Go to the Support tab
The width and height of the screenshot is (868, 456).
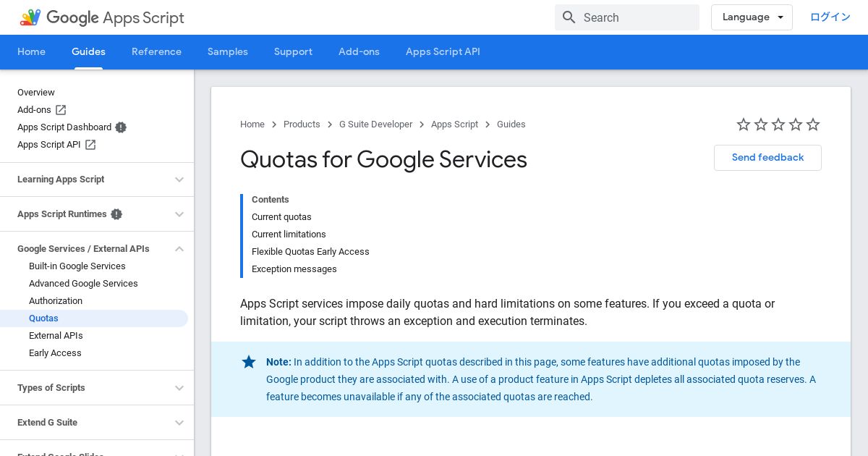click(293, 52)
